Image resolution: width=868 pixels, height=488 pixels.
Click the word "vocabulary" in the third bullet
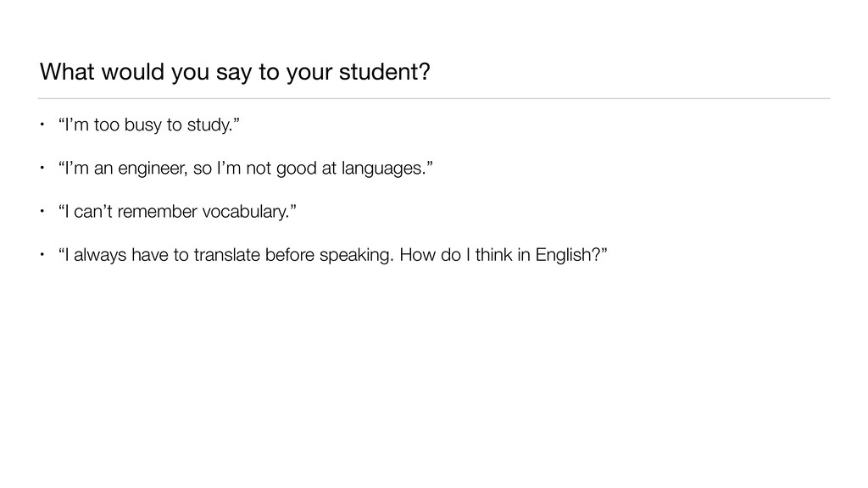point(248,210)
